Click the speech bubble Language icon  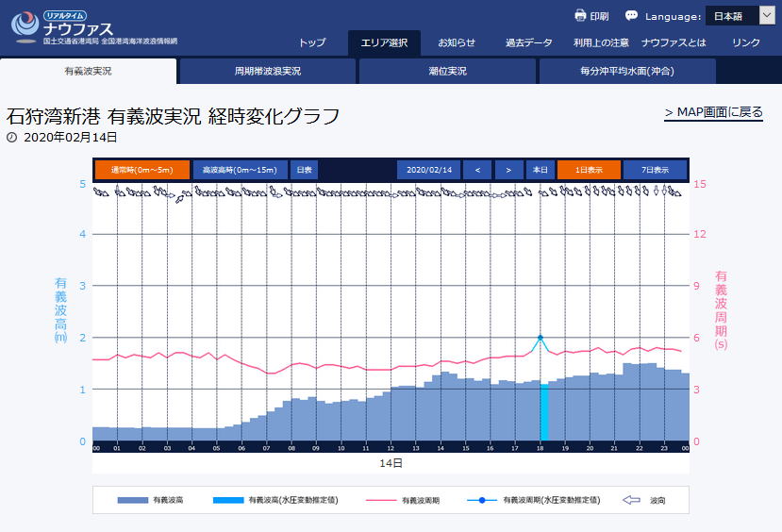(x=631, y=16)
